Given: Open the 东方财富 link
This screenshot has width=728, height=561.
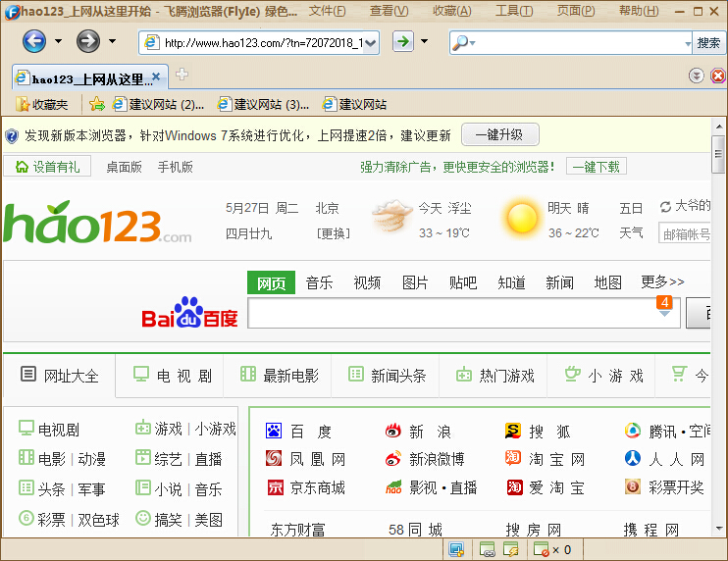Looking at the screenshot, I should coord(297,530).
